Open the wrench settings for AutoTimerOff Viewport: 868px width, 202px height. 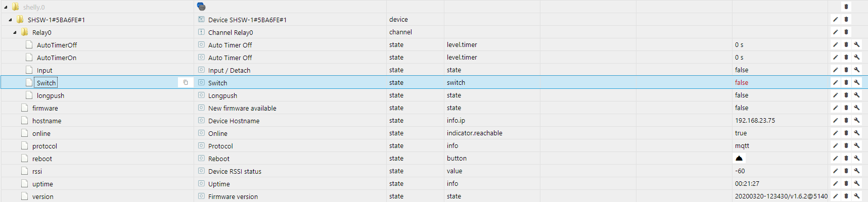pos(857,44)
